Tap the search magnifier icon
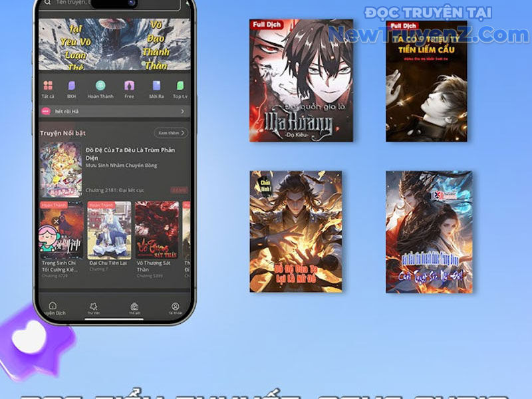 click(47, 3)
